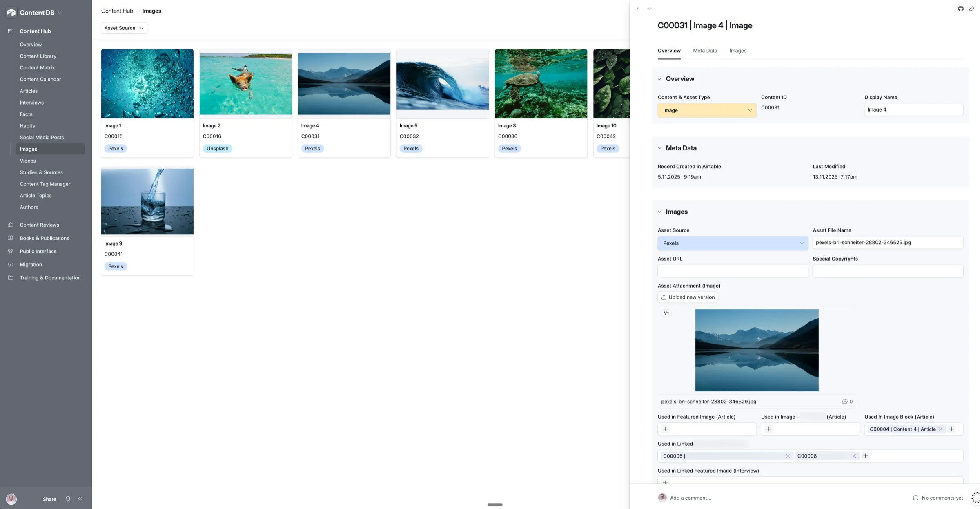Click the Public Interface people icon
The height and width of the screenshot is (509, 980).
(11, 251)
